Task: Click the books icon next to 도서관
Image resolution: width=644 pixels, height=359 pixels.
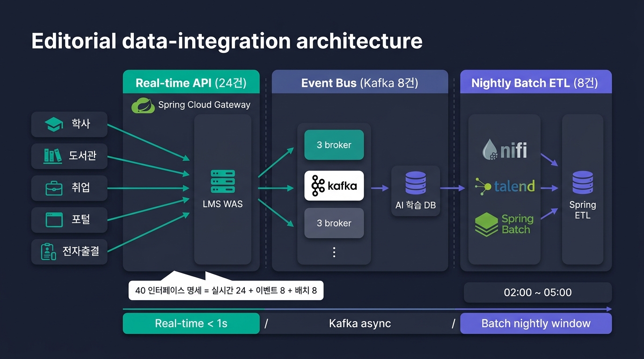Action: click(52, 156)
